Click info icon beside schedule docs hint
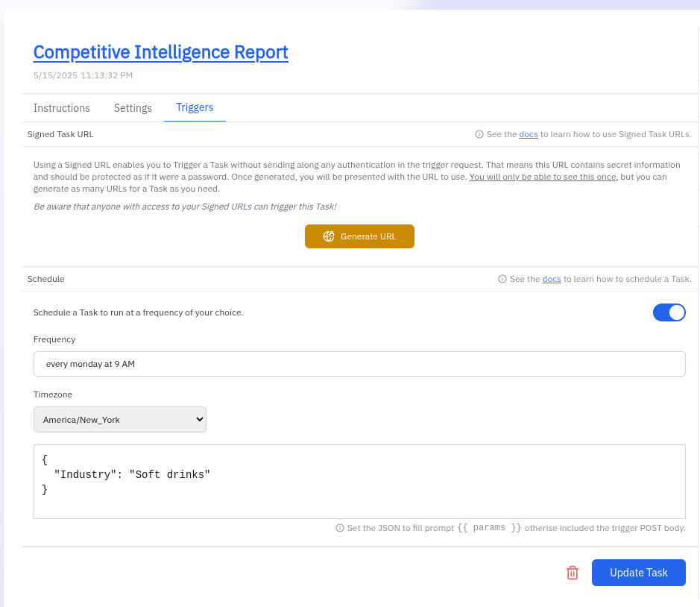The image size is (700, 607). [502, 279]
